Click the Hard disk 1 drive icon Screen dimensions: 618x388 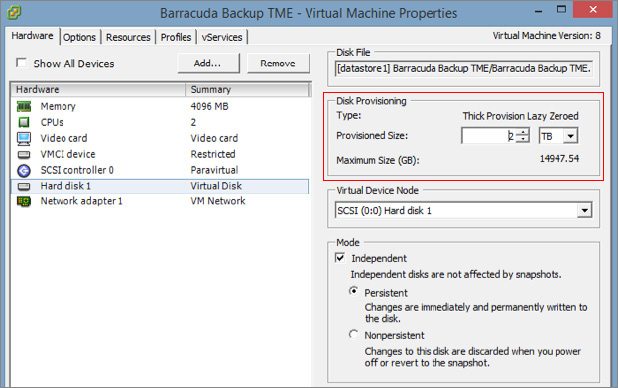coord(24,186)
